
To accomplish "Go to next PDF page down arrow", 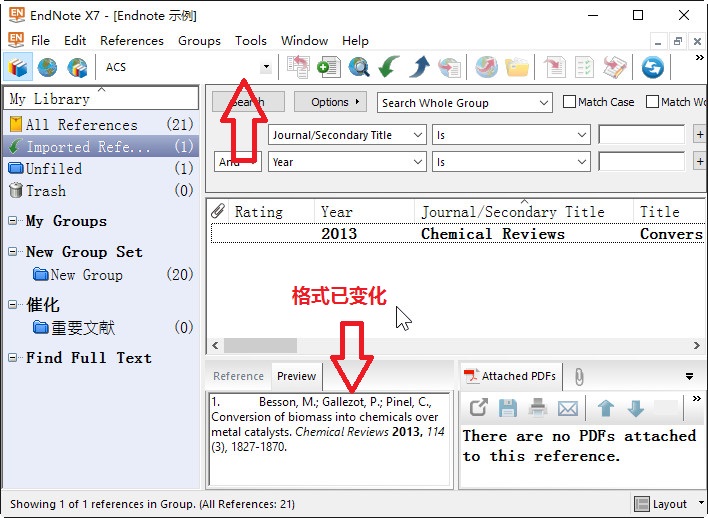I will coord(636,408).
